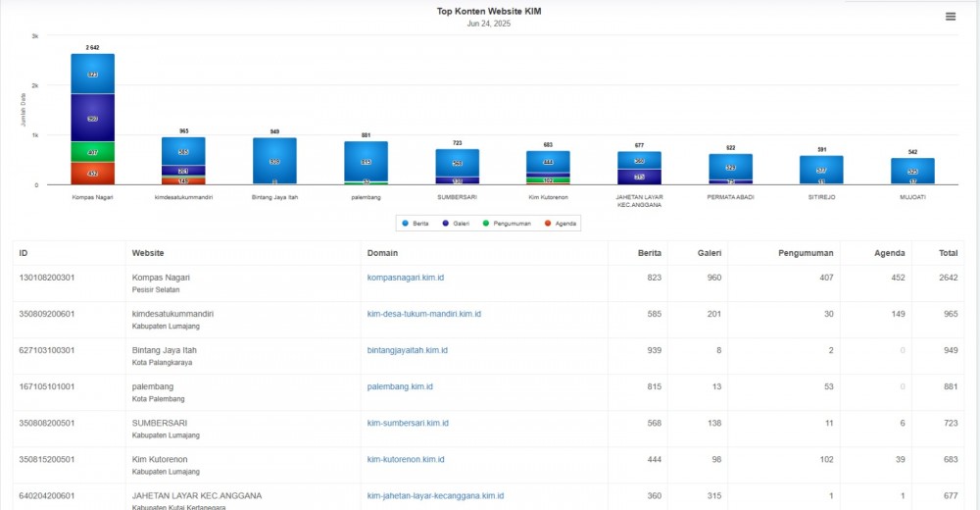Viewport: 980px width, 510px height.
Task: Toggle the Agenda legend series
Action: [x=560, y=224]
